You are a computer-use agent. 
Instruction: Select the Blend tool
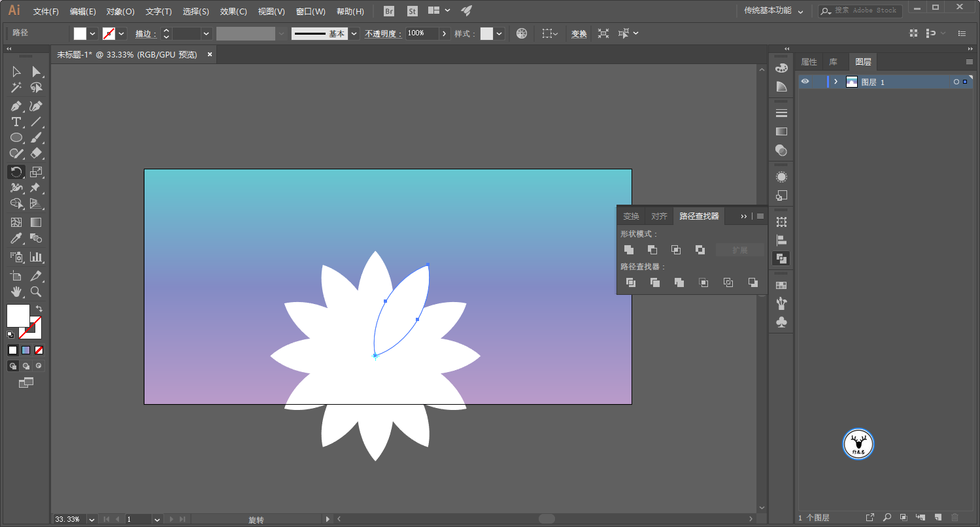tap(36, 238)
